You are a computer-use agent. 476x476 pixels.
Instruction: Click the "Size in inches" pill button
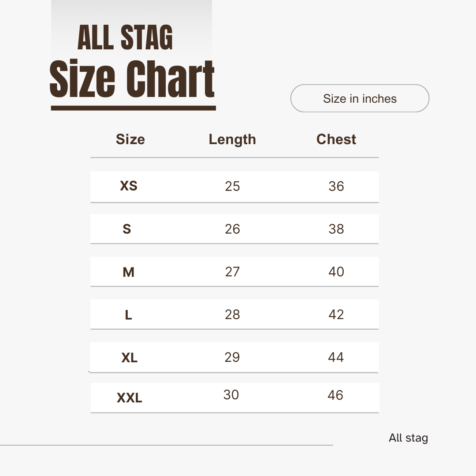click(360, 98)
